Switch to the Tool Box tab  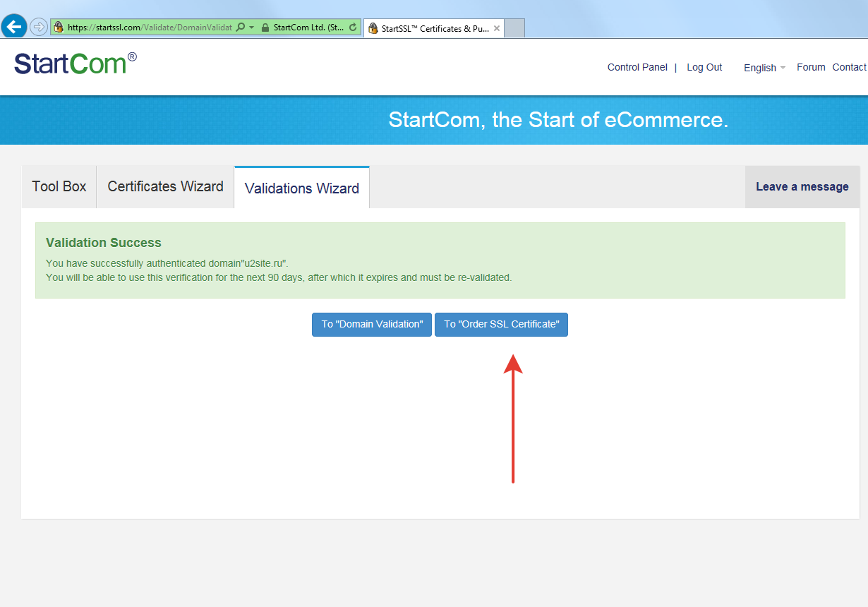coord(59,186)
